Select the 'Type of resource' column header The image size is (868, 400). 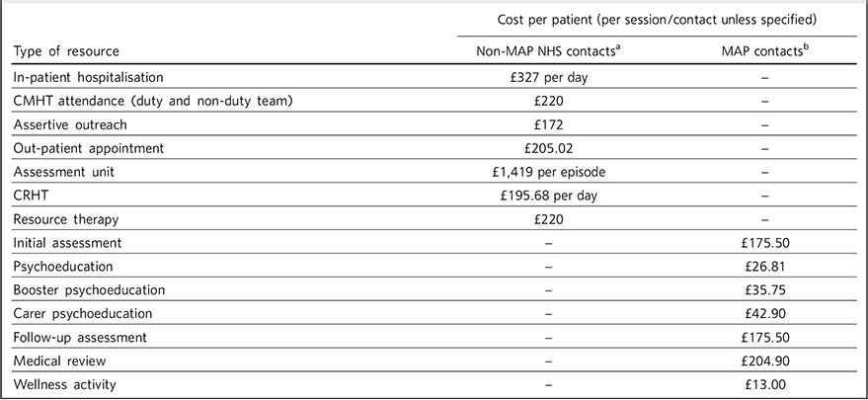coord(70,50)
